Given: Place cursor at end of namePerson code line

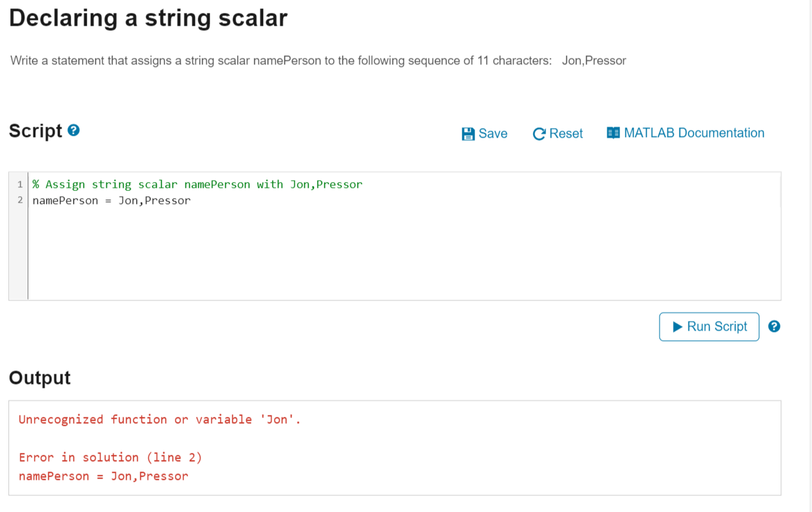Looking at the screenshot, I should (x=192, y=201).
